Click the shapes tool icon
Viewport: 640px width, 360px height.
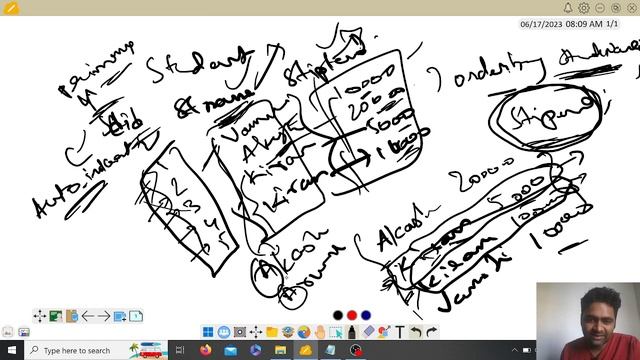pyautogui.click(x=384, y=332)
